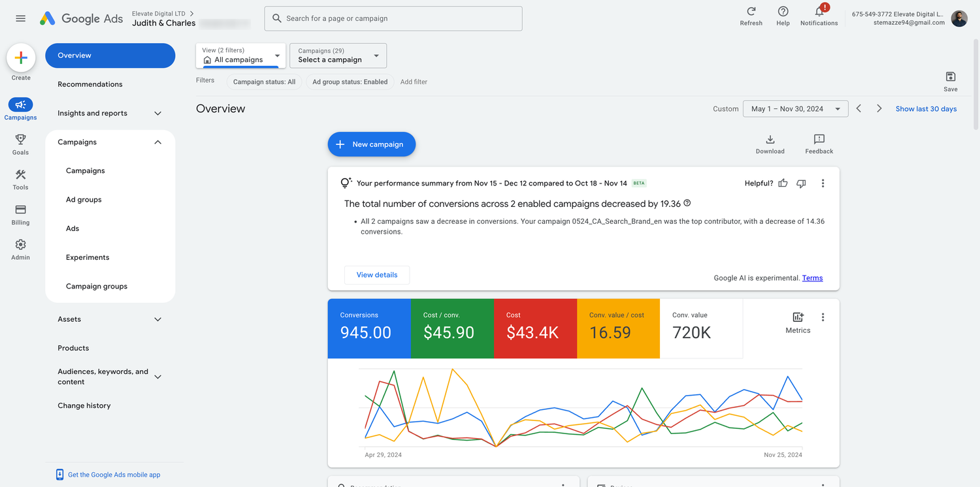This screenshot has height=487, width=980.
Task: Open the Feedback dialog
Action: [819, 144]
